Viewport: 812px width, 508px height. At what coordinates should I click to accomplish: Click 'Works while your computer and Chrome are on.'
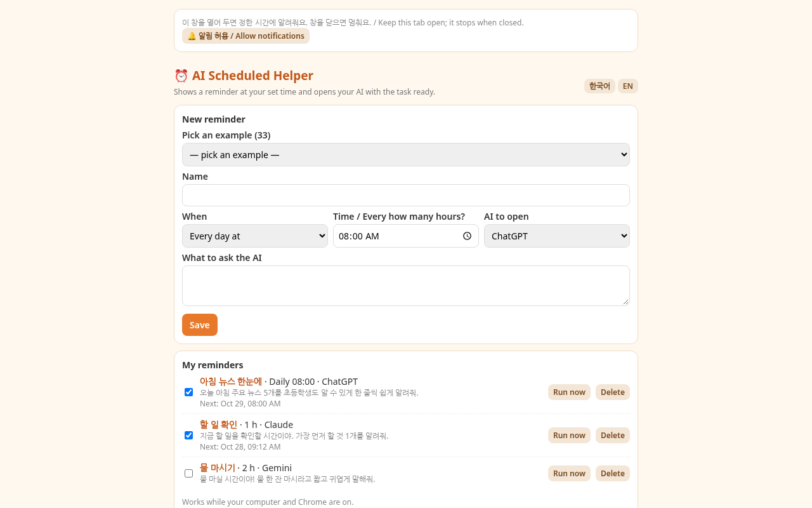[x=268, y=502]
